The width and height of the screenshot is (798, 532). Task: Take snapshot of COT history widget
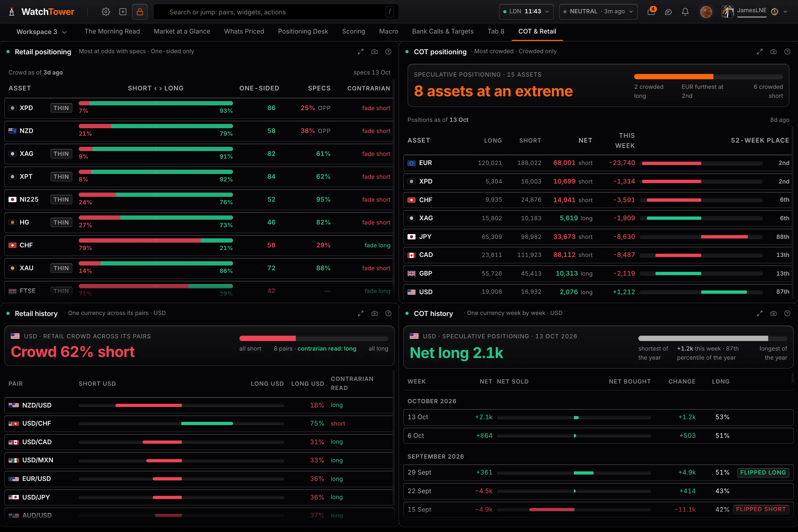click(x=774, y=314)
